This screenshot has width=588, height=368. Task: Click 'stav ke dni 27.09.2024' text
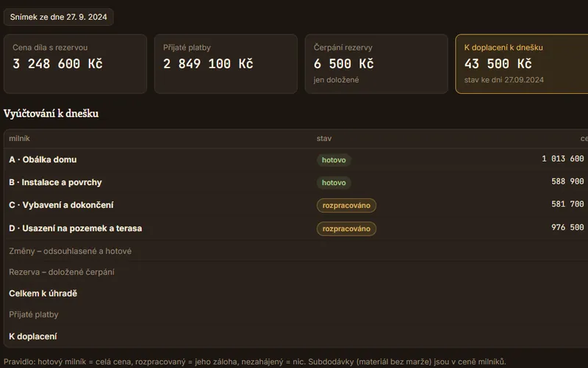pos(504,80)
